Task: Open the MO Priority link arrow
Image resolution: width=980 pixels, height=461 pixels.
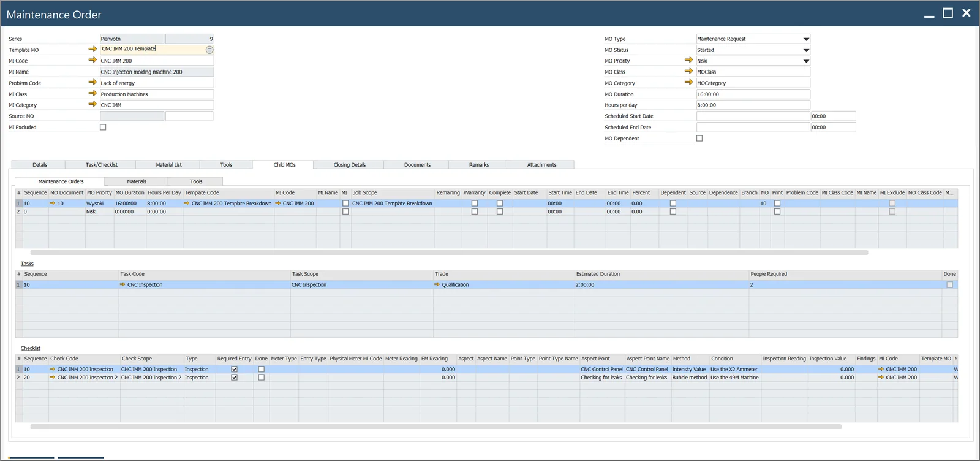Action: point(688,60)
